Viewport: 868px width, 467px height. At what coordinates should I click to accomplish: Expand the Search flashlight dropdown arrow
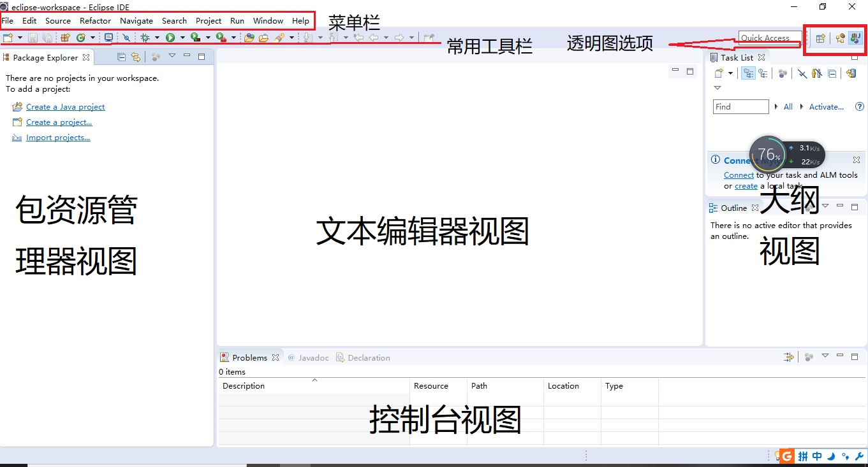[291, 38]
